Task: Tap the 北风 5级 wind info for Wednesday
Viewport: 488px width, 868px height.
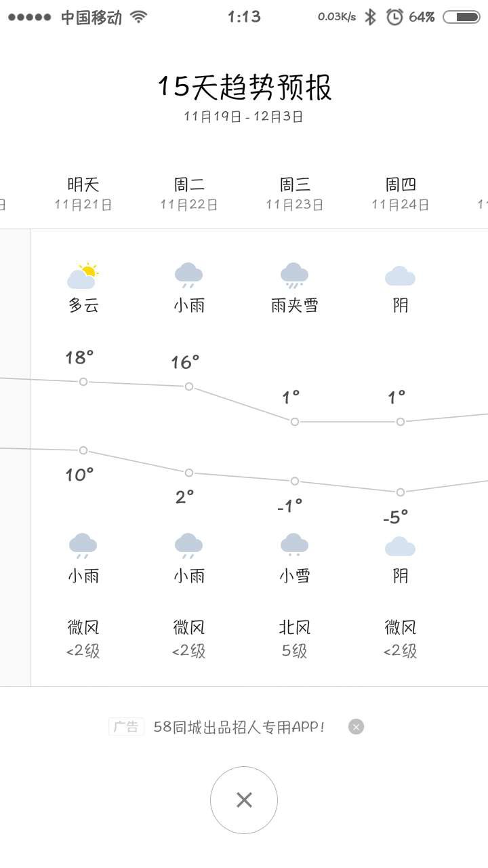Action: coord(295,639)
